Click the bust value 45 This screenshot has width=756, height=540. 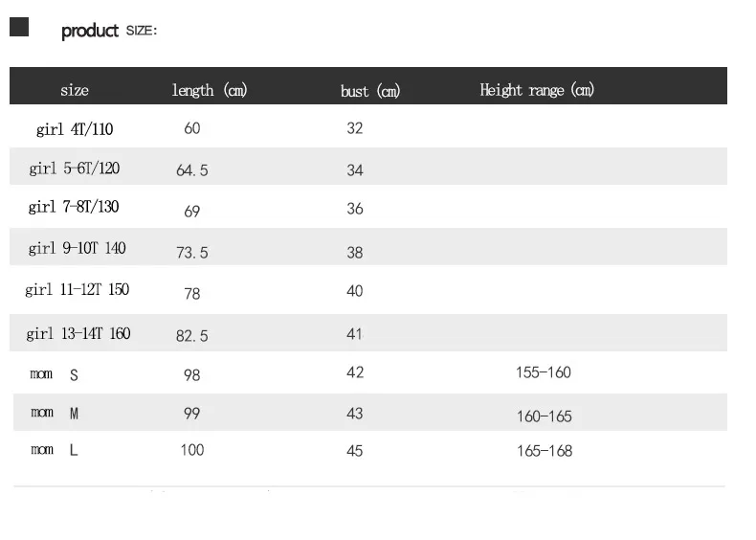point(355,451)
